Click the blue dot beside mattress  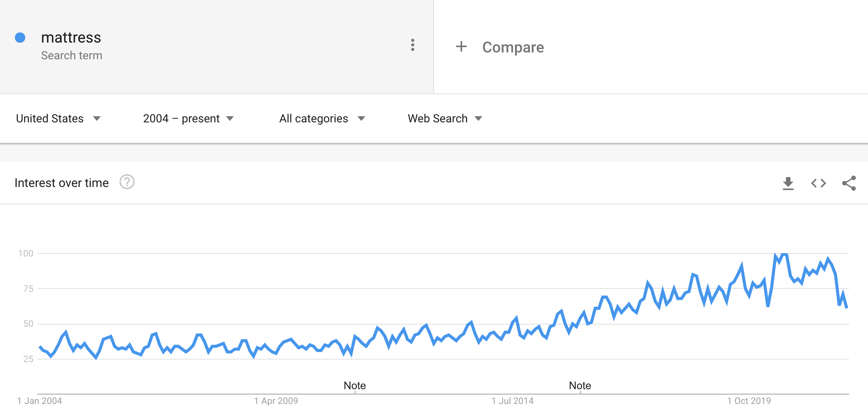click(x=20, y=38)
